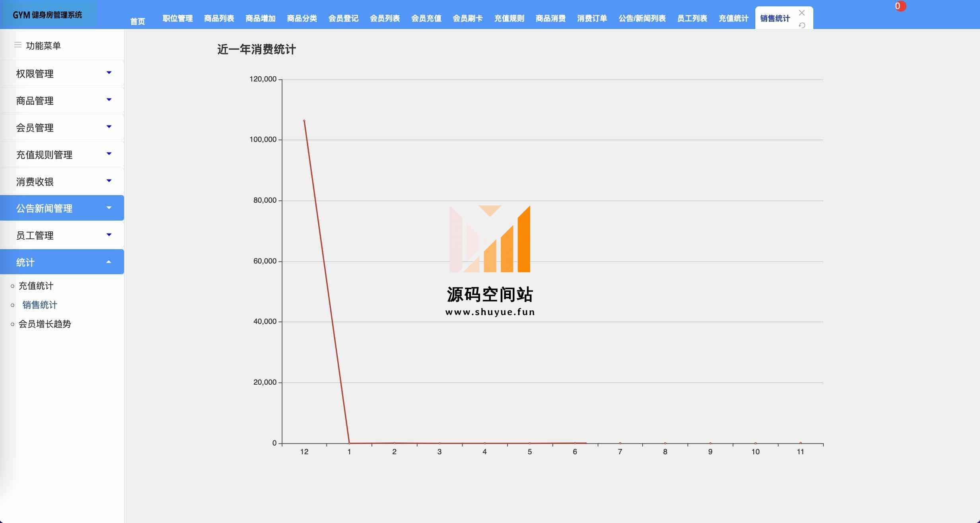
Task: Switch to the 会员刷卡 tab
Action: tap(468, 18)
